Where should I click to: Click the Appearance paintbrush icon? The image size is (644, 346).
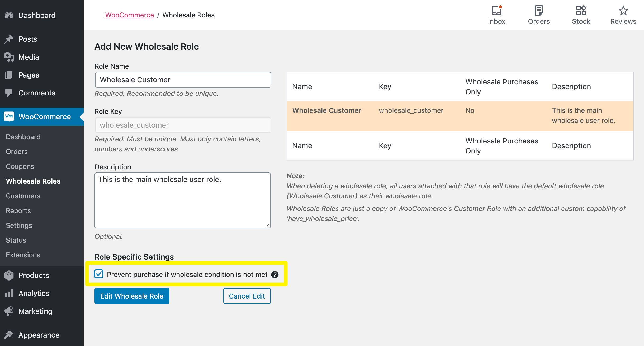pyautogui.click(x=9, y=335)
